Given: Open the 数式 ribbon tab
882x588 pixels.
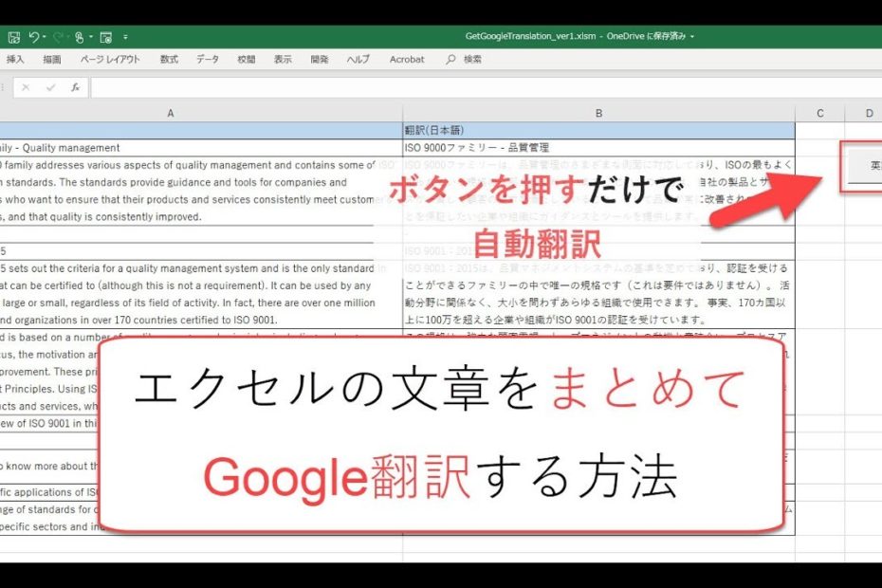Looking at the screenshot, I should click(169, 60).
